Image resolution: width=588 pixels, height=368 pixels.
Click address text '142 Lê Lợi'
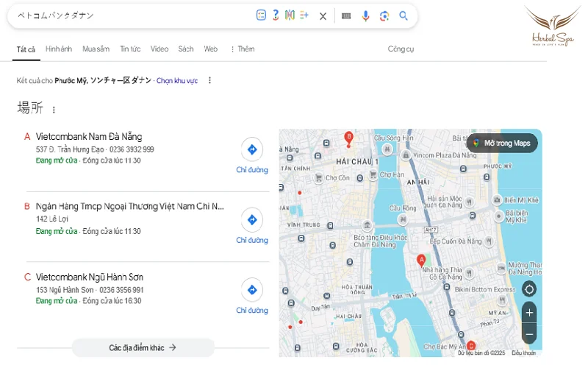point(52,219)
